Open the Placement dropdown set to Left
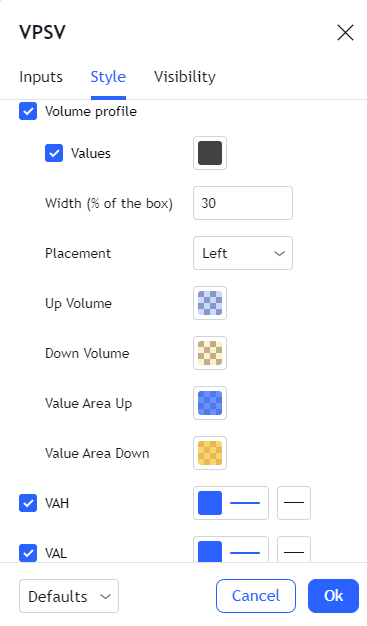Image resolution: width=367 pixels, height=626 pixels. tap(243, 253)
